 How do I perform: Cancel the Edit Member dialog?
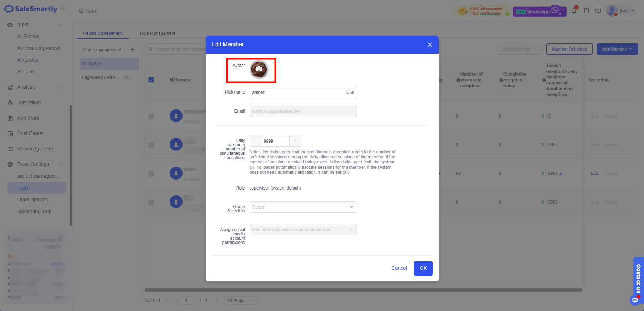click(399, 268)
